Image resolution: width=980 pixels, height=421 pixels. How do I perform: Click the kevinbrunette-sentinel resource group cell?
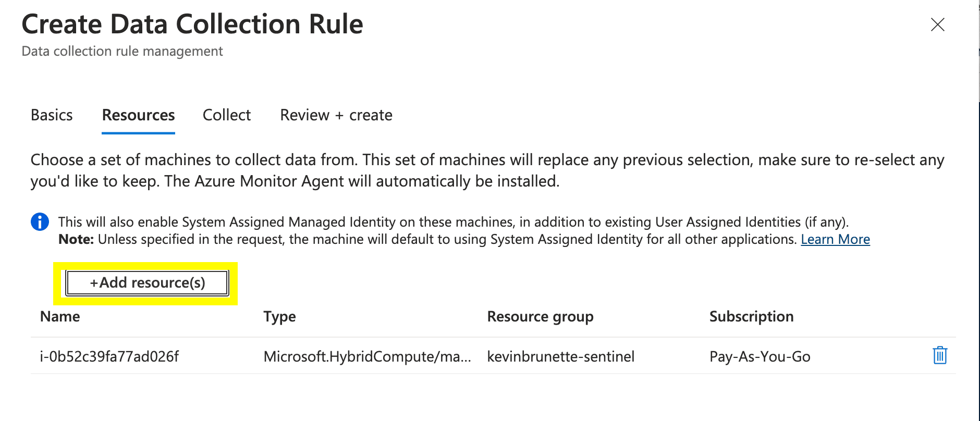pos(560,356)
